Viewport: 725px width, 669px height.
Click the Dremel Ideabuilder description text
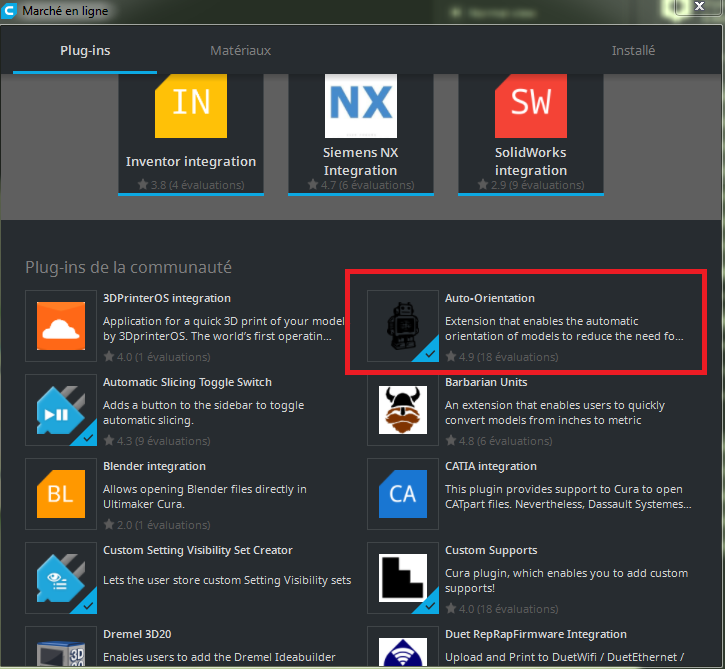coord(219,657)
